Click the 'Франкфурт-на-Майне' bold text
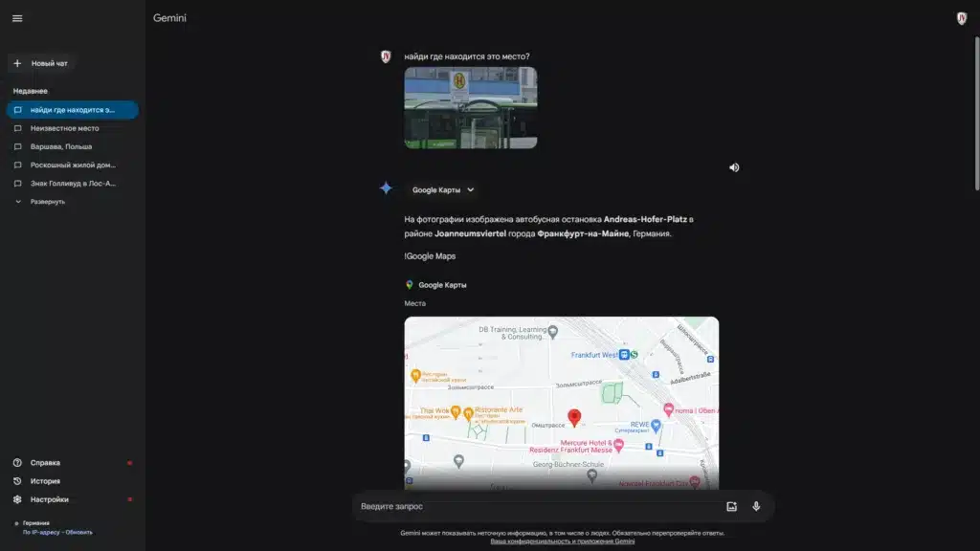980x551 pixels. click(x=583, y=233)
